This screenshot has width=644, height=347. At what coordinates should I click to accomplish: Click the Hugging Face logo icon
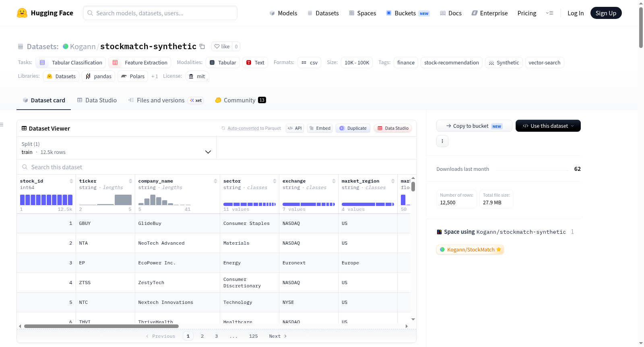22,13
